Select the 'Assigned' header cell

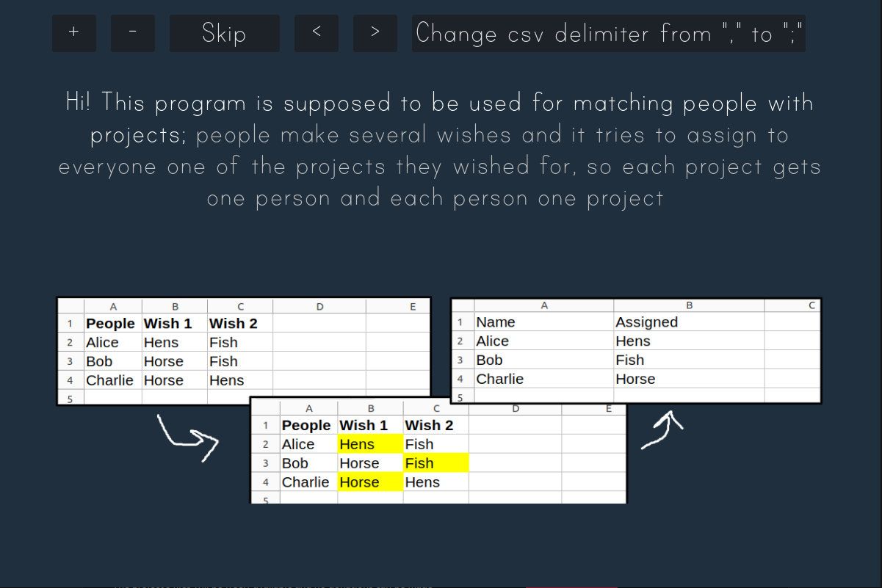point(689,322)
